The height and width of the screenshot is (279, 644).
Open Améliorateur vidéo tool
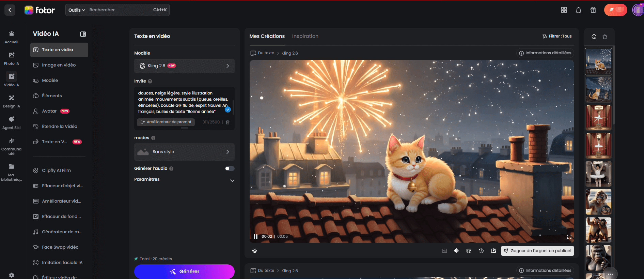coord(59,201)
